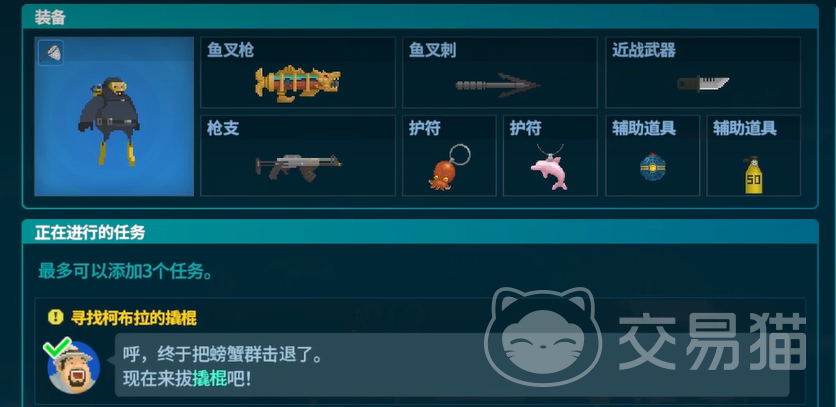Click the net icon on diver portrait
Screen dimensions: 836x407
51,53
